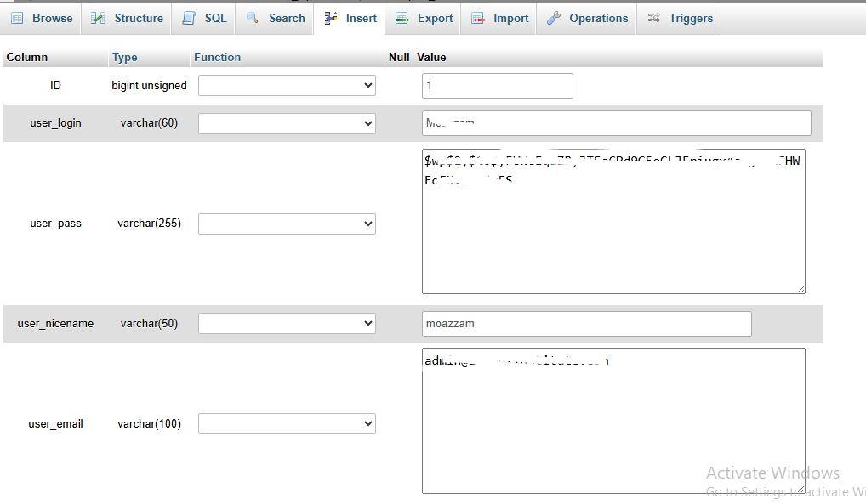Click the Browse table icon

coord(17,18)
